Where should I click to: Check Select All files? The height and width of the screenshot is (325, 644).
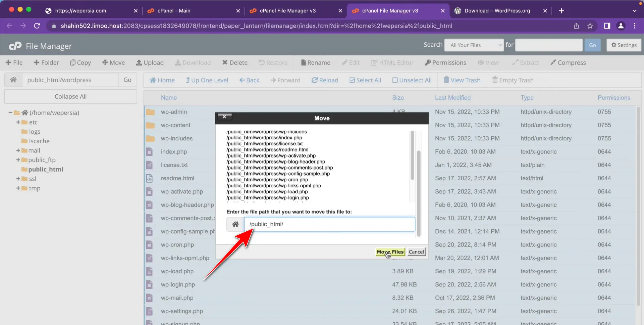pyautogui.click(x=365, y=80)
